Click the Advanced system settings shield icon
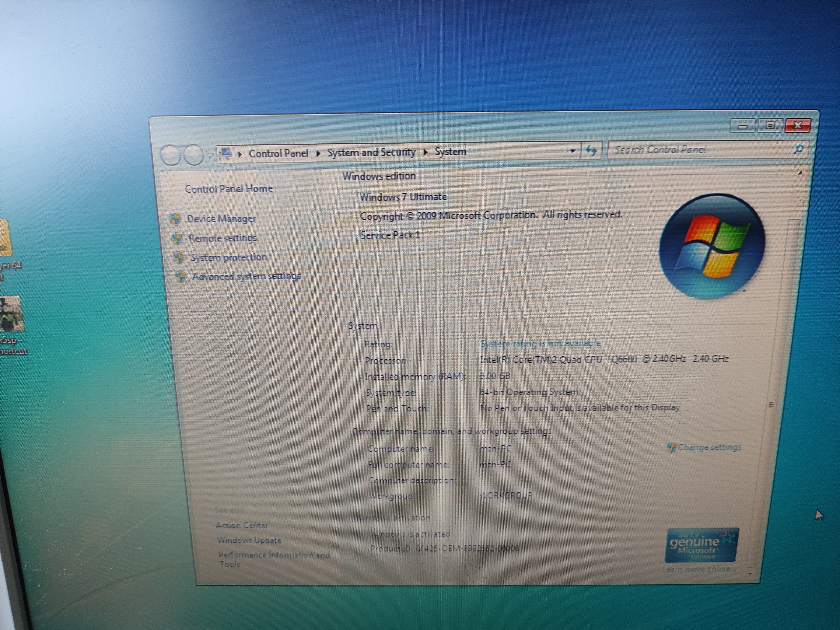 pyautogui.click(x=181, y=277)
